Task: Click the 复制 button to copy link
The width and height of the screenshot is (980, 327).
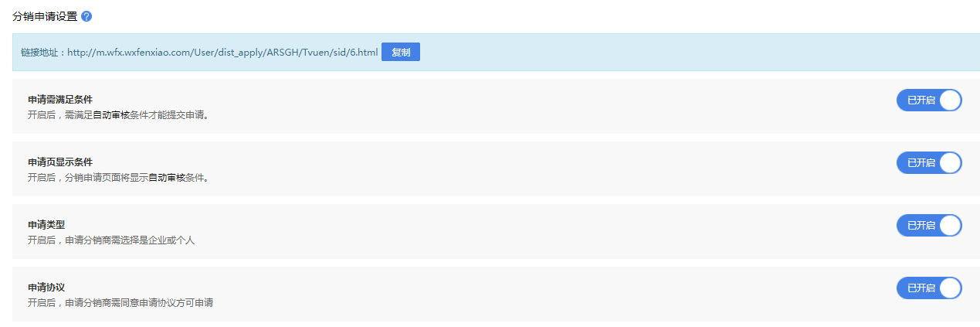Action: point(400,53)
